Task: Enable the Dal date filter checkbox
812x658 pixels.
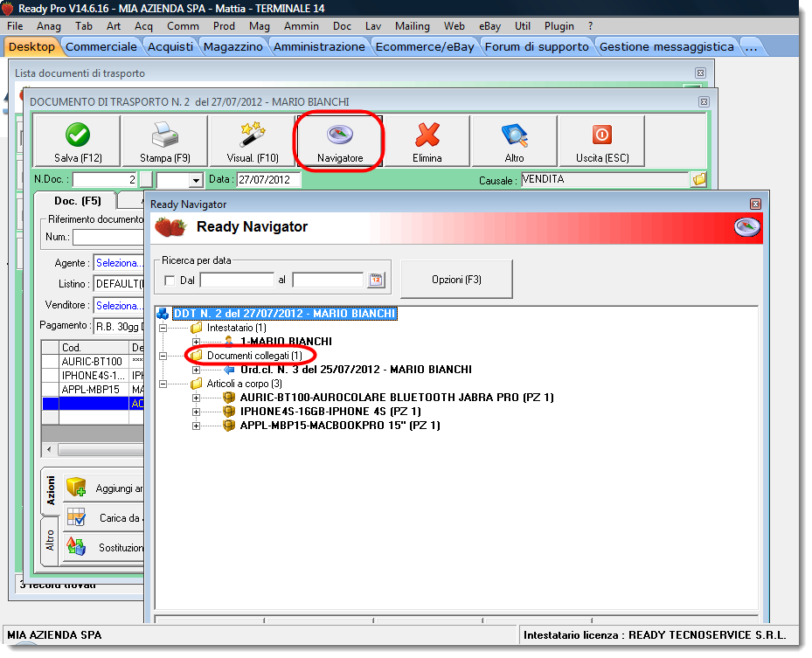Action: point(170,281)
